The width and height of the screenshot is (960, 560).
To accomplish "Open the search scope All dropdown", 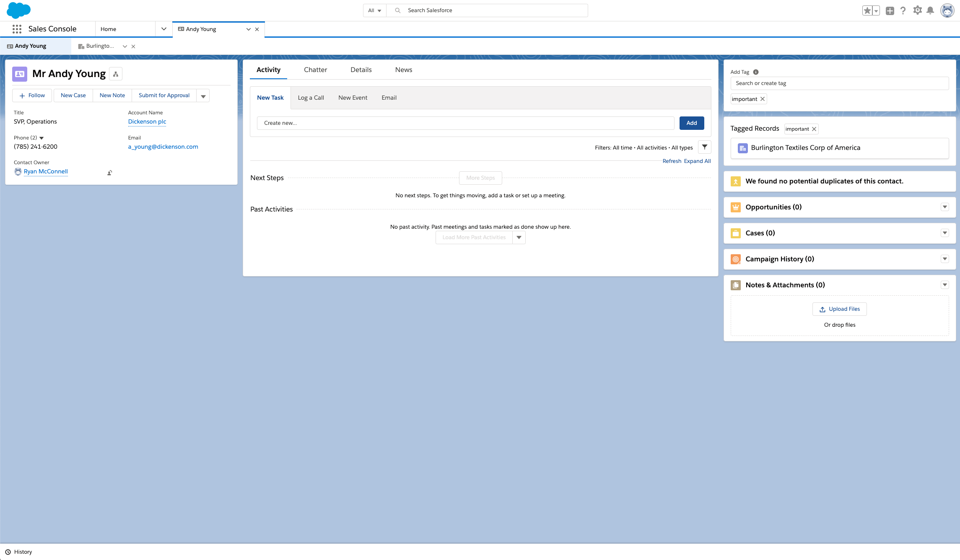I will (375, 10).
